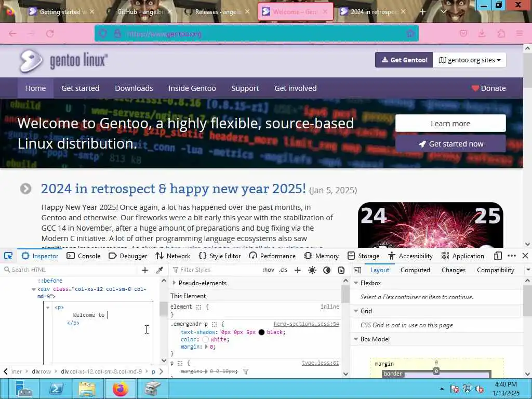Toggle the .cls class panel
The image size is (532, 399).
(x=283, y=270)
